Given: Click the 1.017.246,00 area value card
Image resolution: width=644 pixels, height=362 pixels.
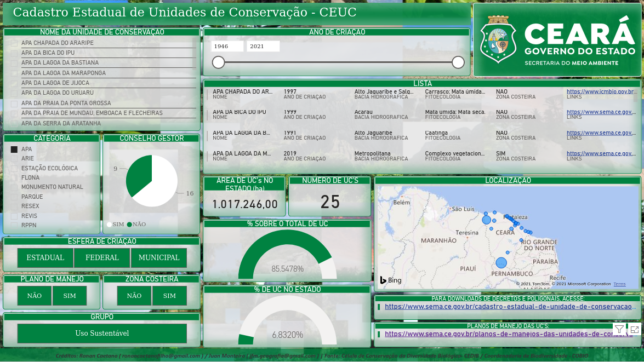Looking at the screenshot, I should coord(245,204).
